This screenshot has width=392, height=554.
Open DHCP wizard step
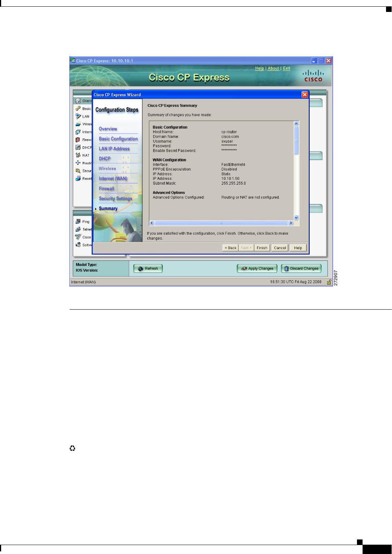105,159
